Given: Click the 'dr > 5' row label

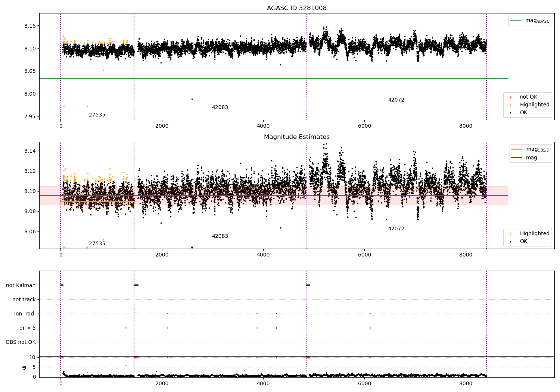Looking at the screenshot, I should pyautogui.click(x=28, y=328).
